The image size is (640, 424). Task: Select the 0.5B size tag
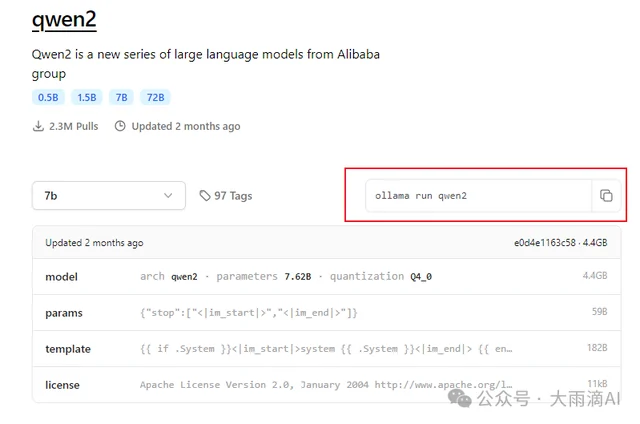tap(48, 98)
